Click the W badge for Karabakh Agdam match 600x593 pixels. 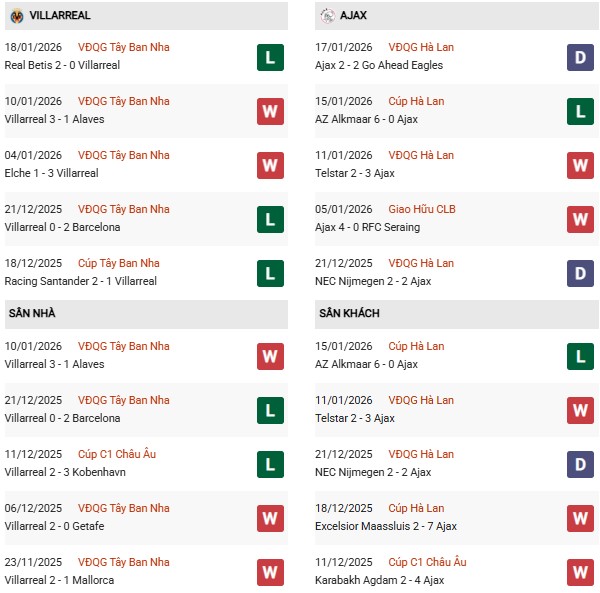580,572
